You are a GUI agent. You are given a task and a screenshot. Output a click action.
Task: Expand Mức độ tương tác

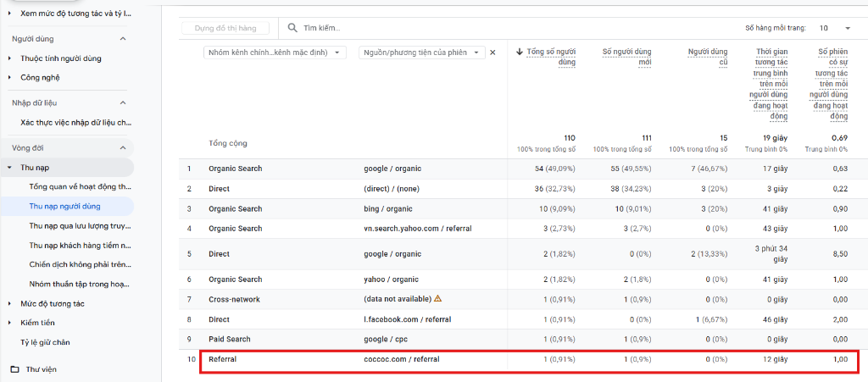9,303
